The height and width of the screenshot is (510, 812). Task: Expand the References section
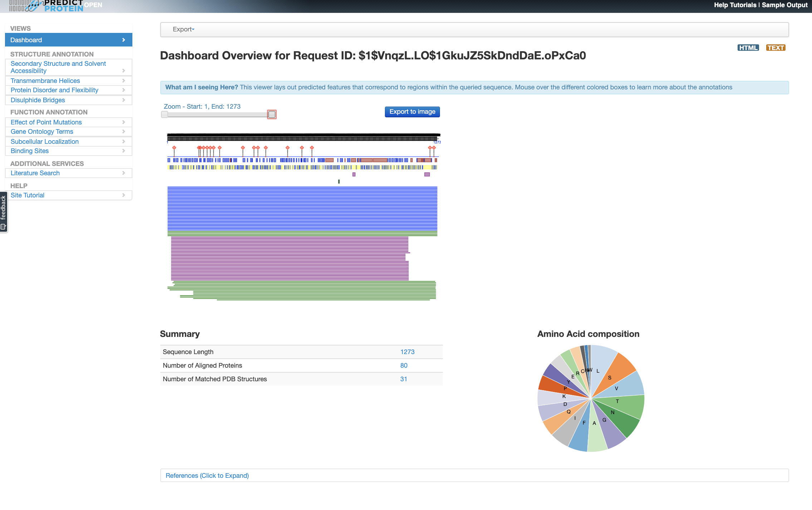coord(207,476)
